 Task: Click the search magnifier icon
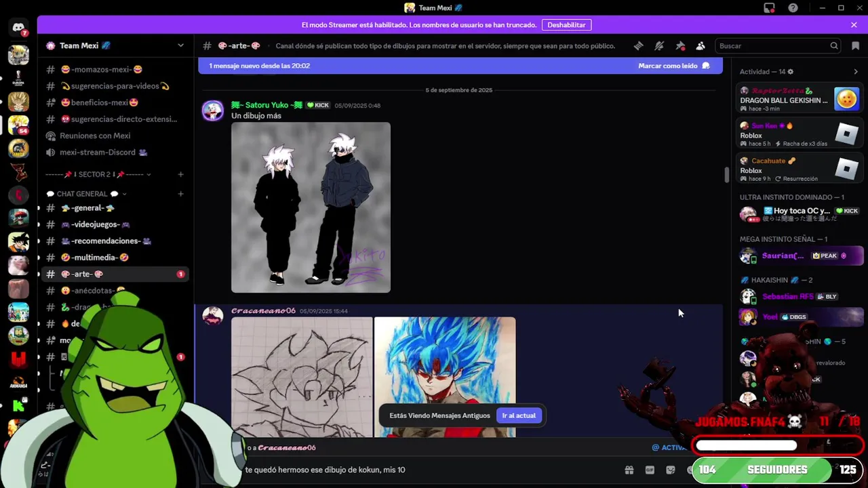[834, 45]
